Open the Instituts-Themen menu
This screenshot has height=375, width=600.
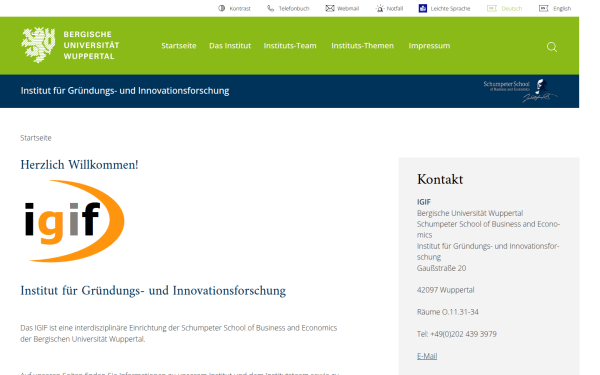coord(362,46)
